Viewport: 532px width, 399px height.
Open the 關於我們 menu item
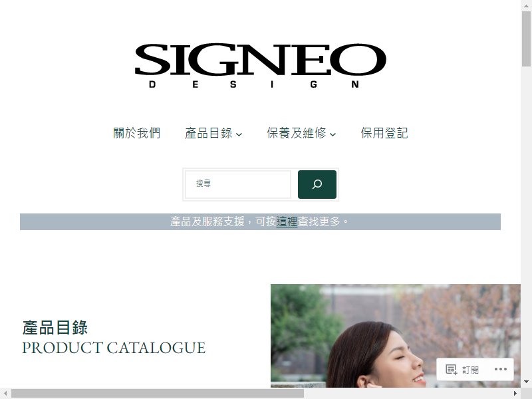coord(136,133)
